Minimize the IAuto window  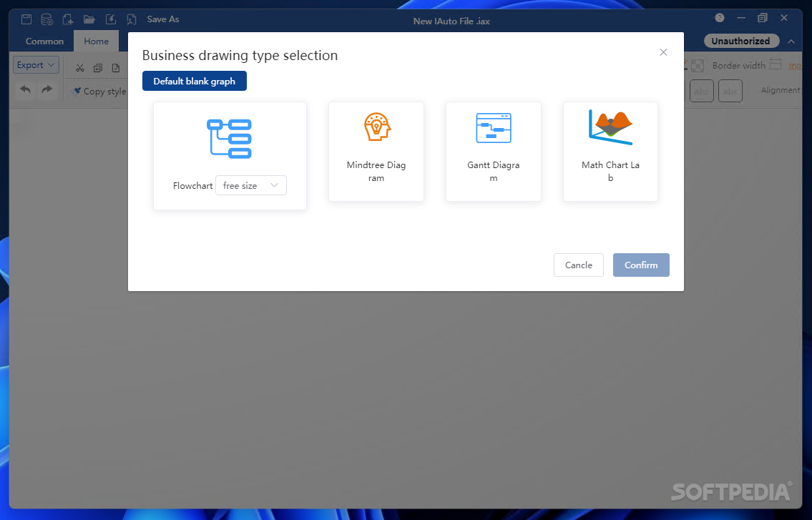click(x=741, y=18)
